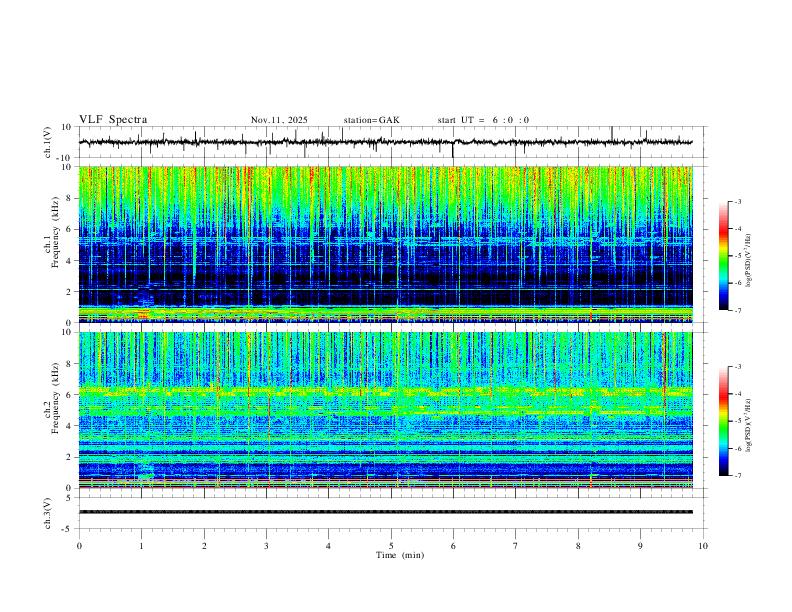This screenshot has width=792, height=612.
Task: Select the upper color bar log(PSD) label
Action: coord(749,261)
